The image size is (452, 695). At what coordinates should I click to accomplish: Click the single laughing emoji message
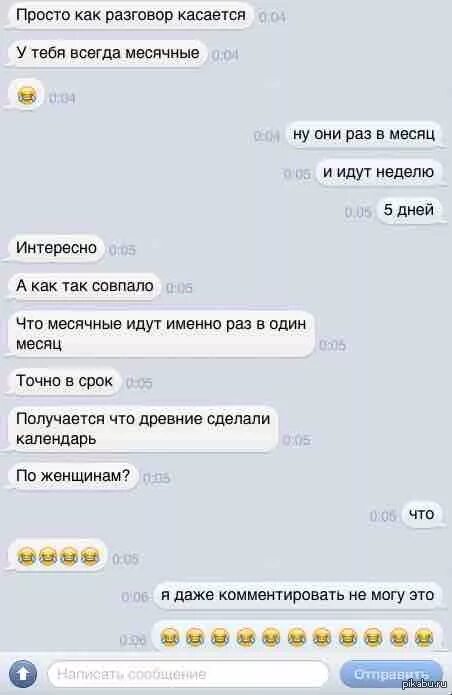(x=26, y=95)
